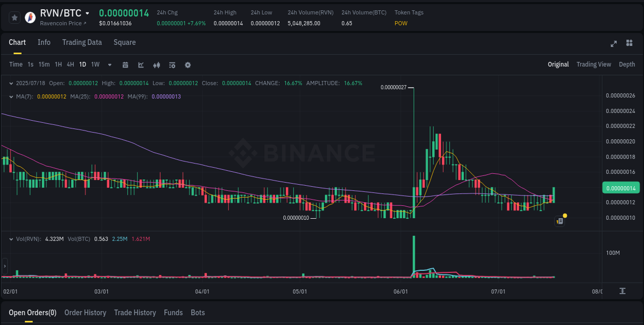The image size is (644, 325).
Task: Select the Trade History tab
Action: 135,313
